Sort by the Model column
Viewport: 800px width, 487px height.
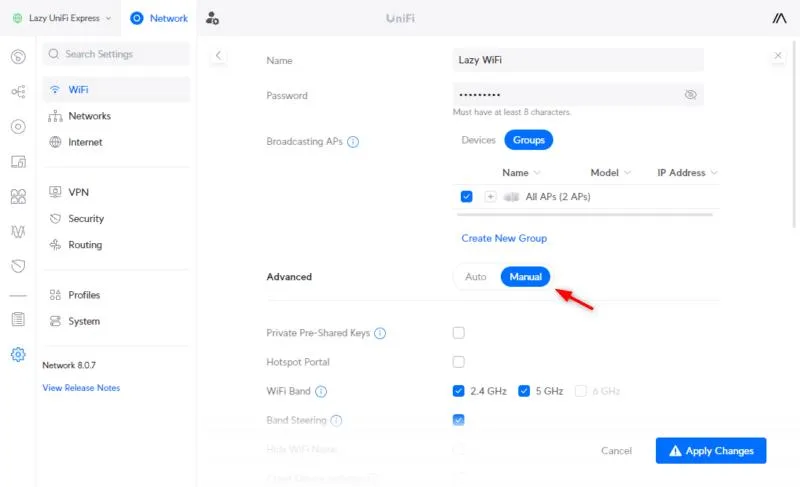coord(610,173)
